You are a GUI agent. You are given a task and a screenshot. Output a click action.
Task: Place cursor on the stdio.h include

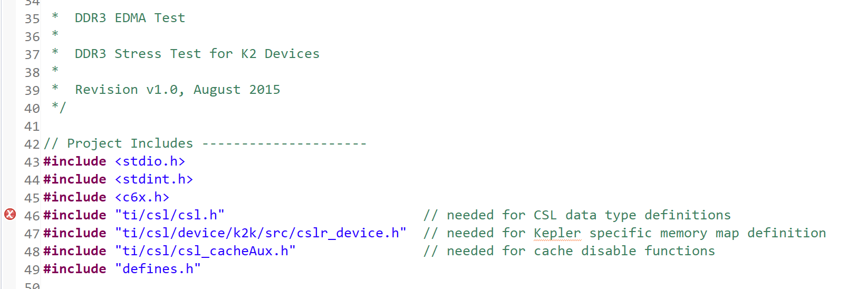pos(150,161)
